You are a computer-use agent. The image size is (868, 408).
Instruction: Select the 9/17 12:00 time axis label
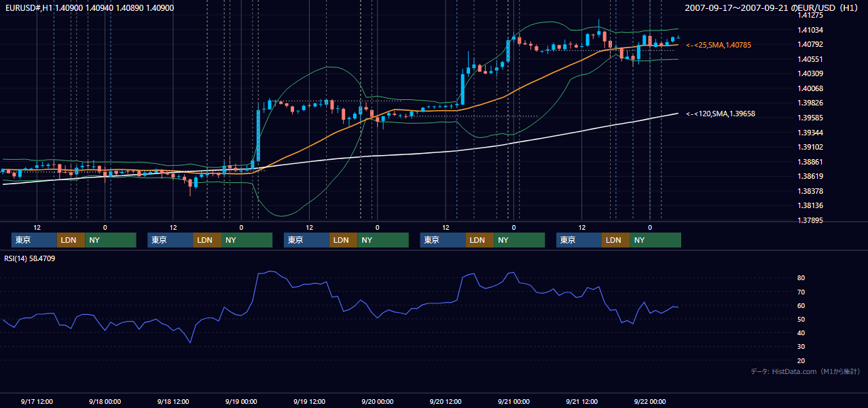coord(37,402)
